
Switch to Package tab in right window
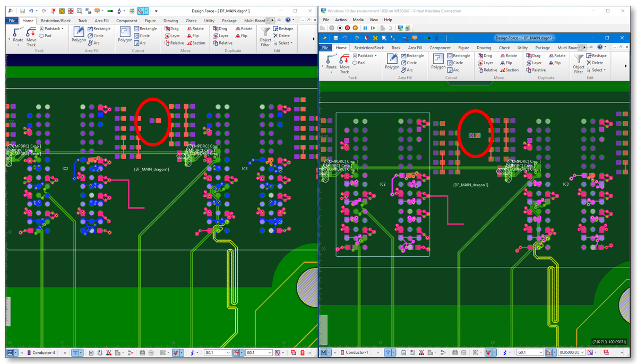pyautogui.click(x=543, y=48)
